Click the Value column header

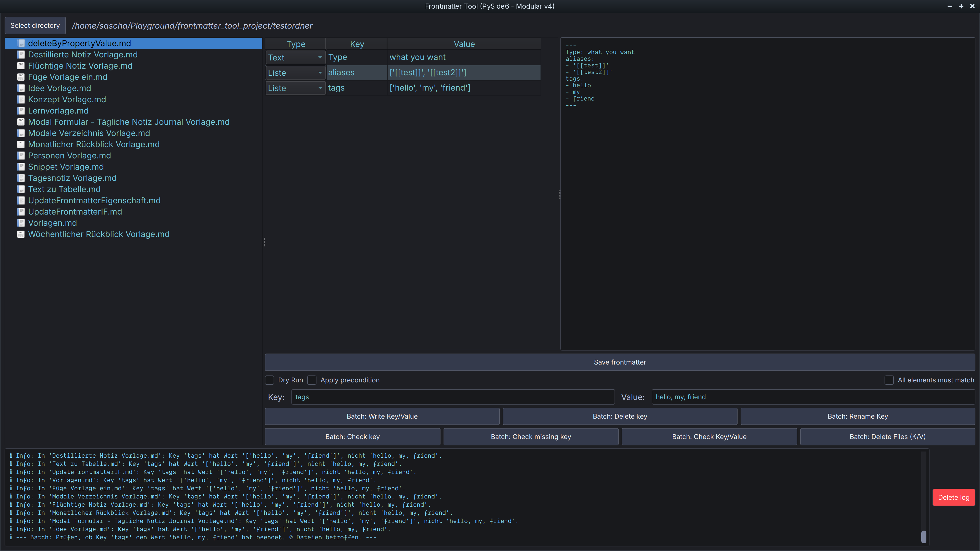pyautogui.click(x=464, y=44)
